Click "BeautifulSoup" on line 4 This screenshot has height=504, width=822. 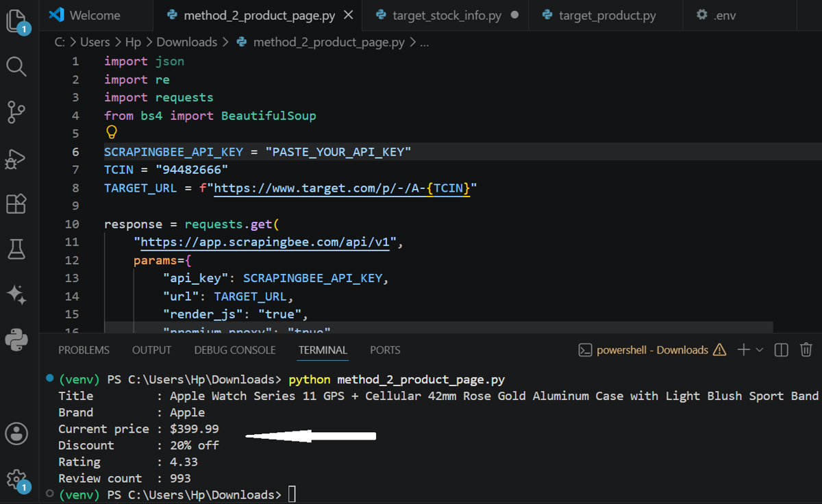(269, 116)
